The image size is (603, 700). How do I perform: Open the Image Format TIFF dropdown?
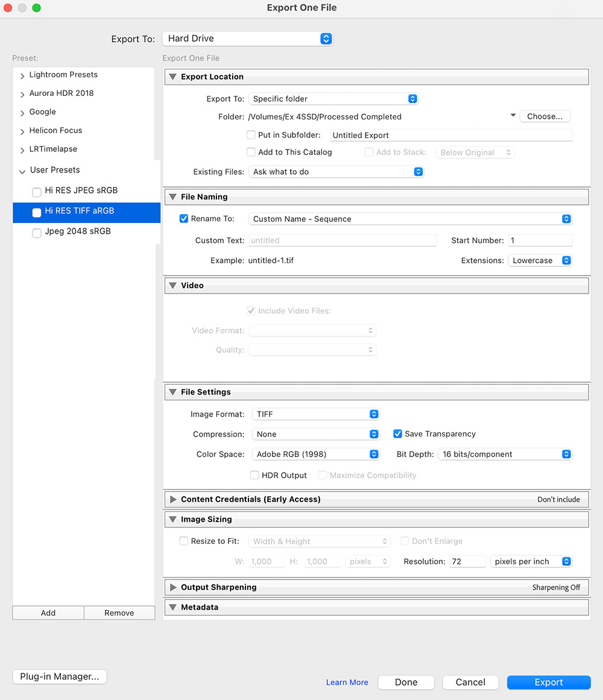click(x=315, y=414)
